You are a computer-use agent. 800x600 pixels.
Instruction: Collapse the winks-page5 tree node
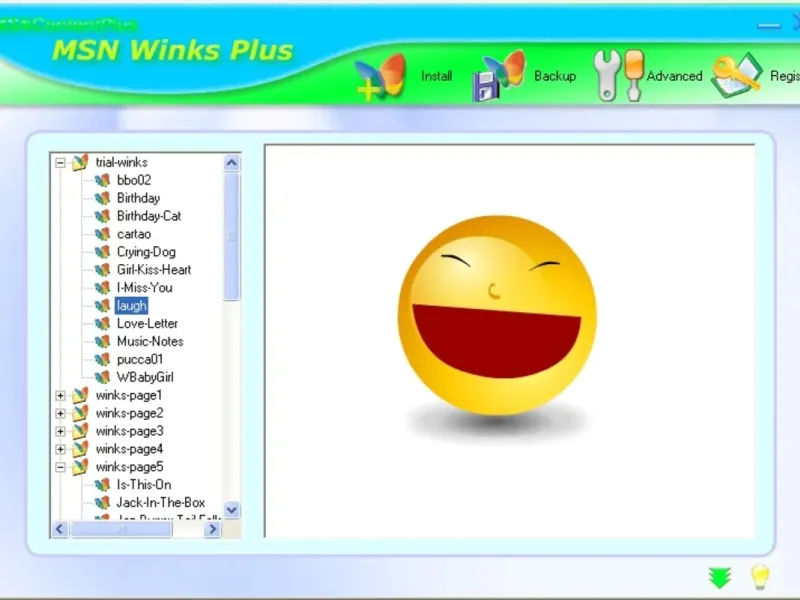60,467
